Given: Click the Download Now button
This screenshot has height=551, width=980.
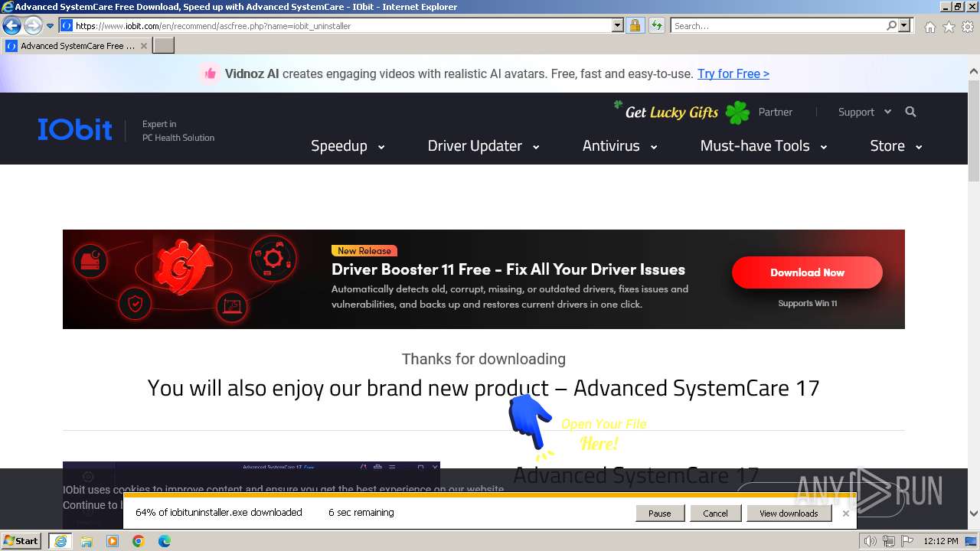Looking at the screenshot, I should [807, 272].
